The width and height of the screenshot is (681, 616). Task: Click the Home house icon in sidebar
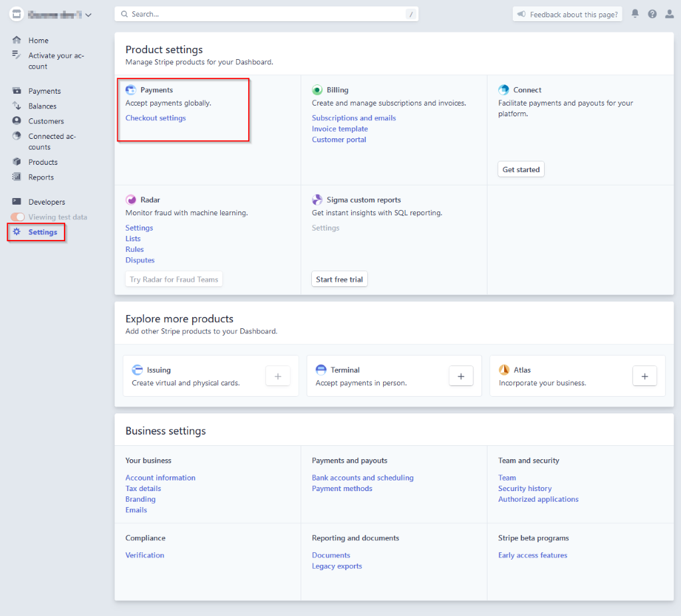[x=17, y=40]
